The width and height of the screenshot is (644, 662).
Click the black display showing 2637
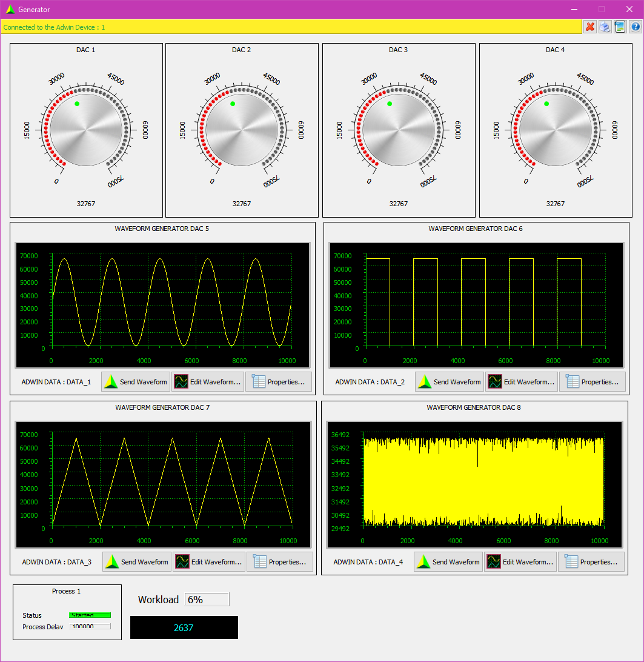tap(184, 627)
